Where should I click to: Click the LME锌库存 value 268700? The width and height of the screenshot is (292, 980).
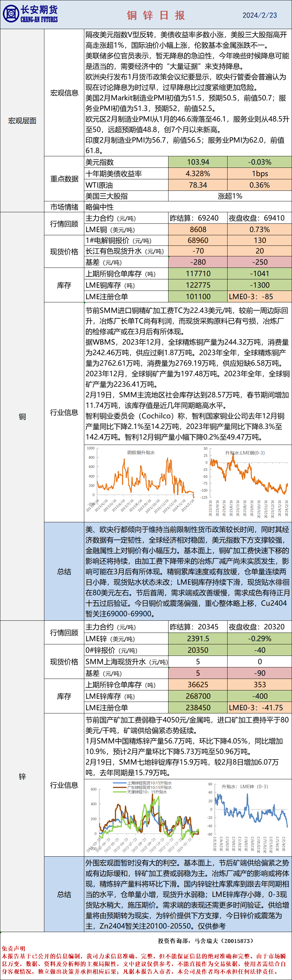(198, 696)
